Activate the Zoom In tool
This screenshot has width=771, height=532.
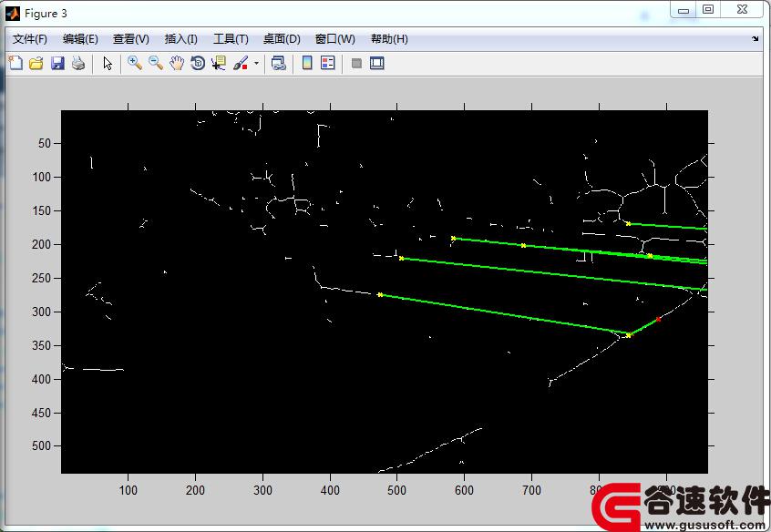click(x=135, y=63)
